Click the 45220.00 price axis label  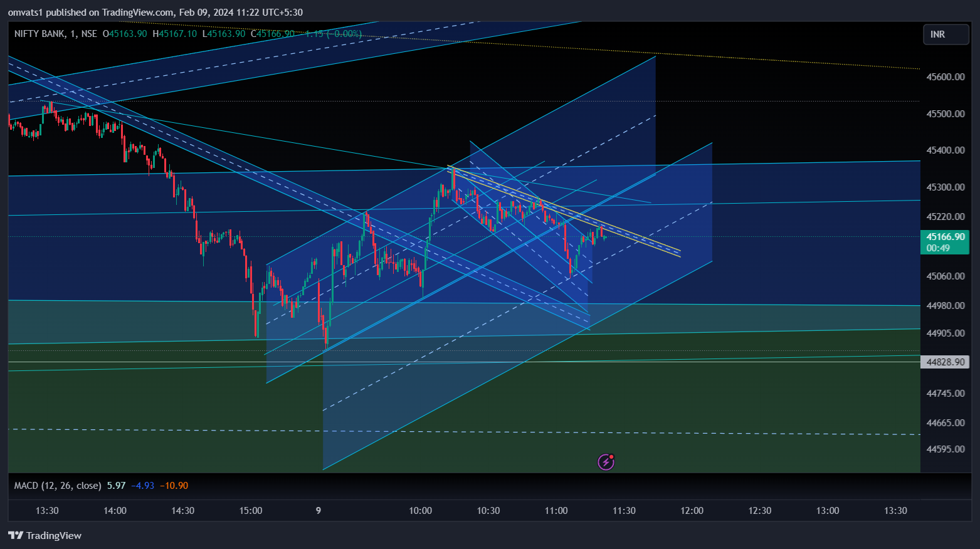pyautogui.click(x=945, y=217)
